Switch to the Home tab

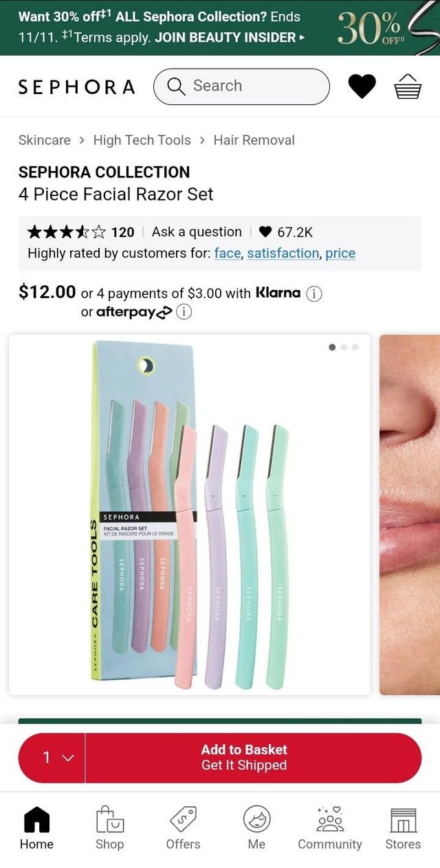[36, 827]
